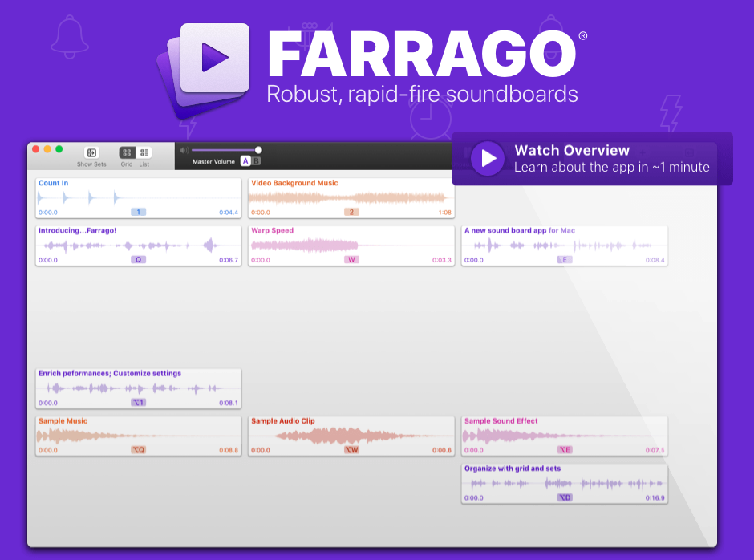Click the 0:04.4 duration on Count In
Viewport: 754px width, 560px height.
pyautogui.click(x=229, y=212)
